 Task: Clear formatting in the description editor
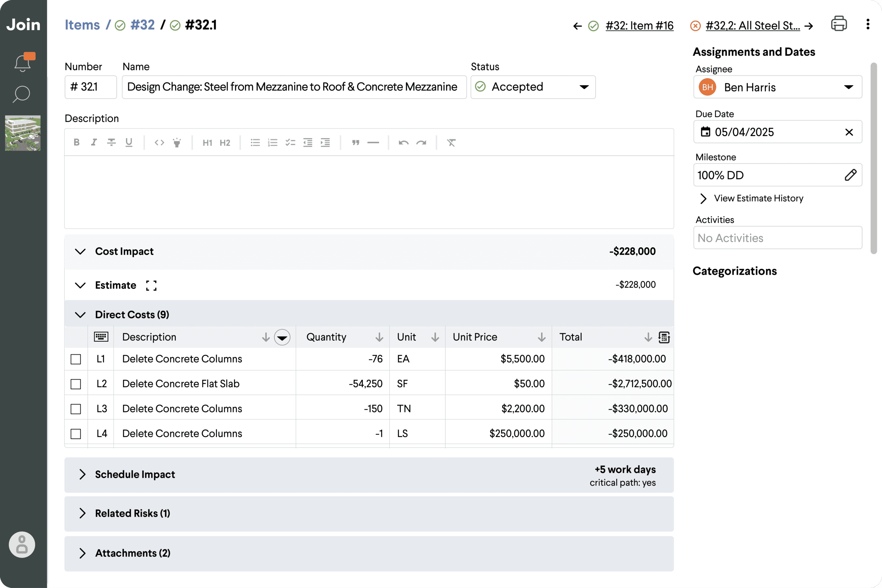coord(451,143)
